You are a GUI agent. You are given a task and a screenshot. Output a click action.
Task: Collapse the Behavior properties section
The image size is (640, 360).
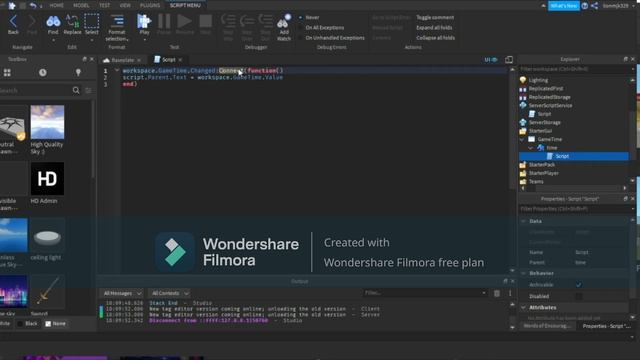coord(524,273)
